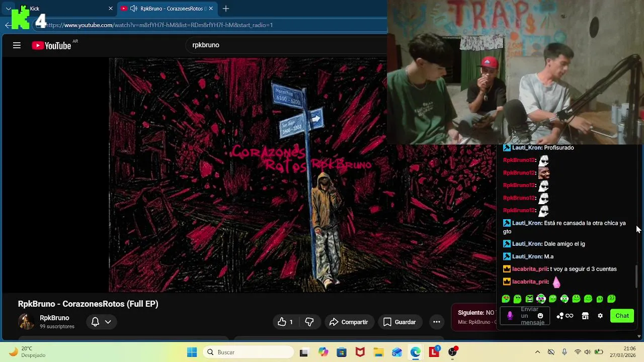This screenshot has width=644, height=362.
Task: Open Microsoft Edge from the taskbar
Action: click(415, 352)
